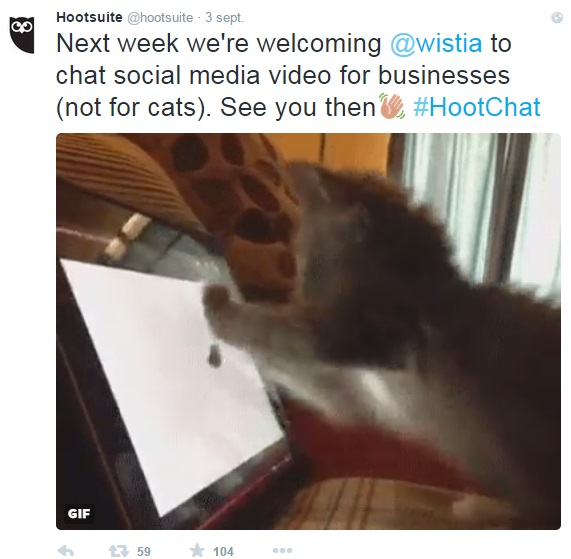
Task: Open the three-dot more options menu
Action: click(283, 550)
